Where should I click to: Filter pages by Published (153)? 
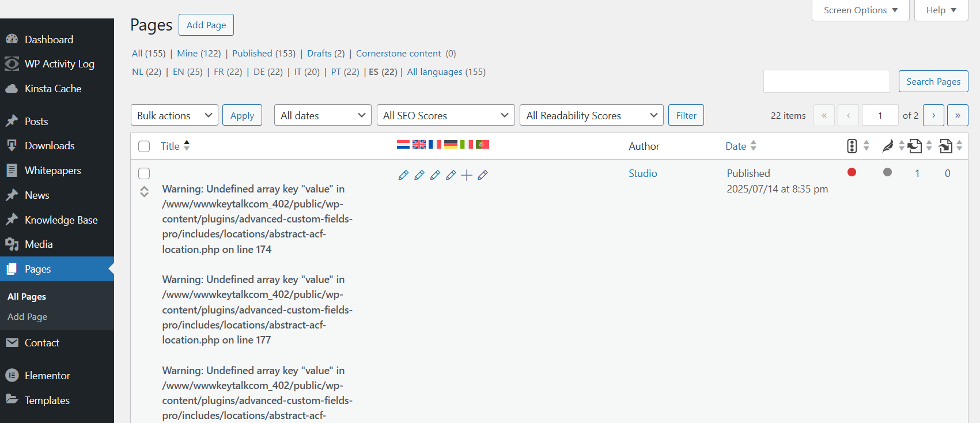point(264,53)
